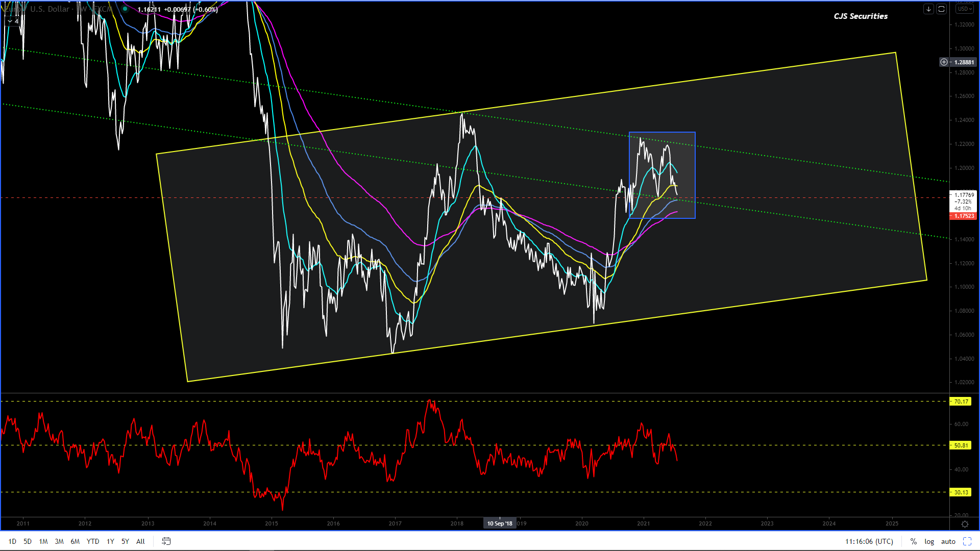Toggle the auto scale option

point(948,541)
